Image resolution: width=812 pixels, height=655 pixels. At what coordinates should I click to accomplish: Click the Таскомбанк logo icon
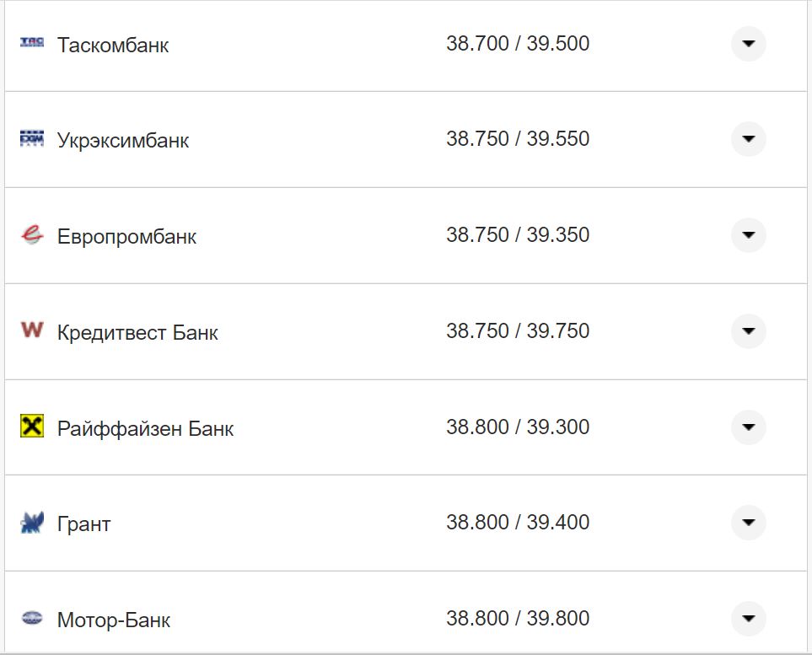pyautogui.click(x=31, y=43)
